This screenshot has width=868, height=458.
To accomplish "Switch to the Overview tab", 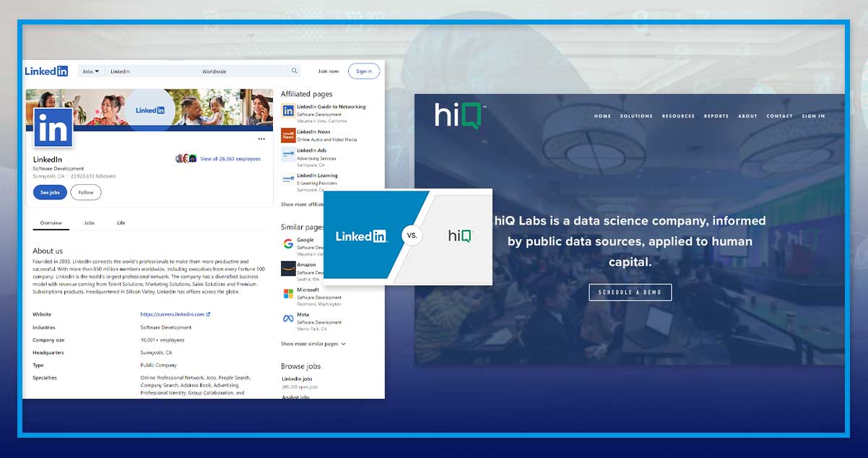I will [x=51, y=222].
